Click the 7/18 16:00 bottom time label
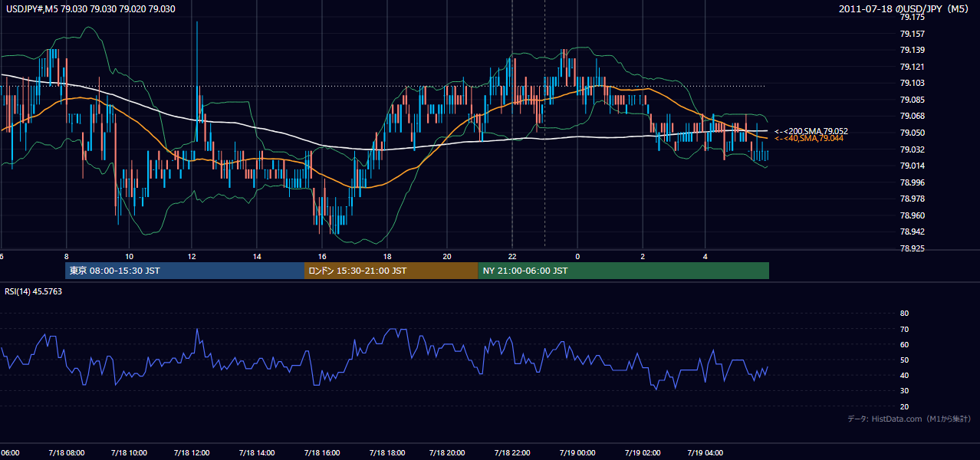Viewport: 980px width, 460px height. point(321,452)
